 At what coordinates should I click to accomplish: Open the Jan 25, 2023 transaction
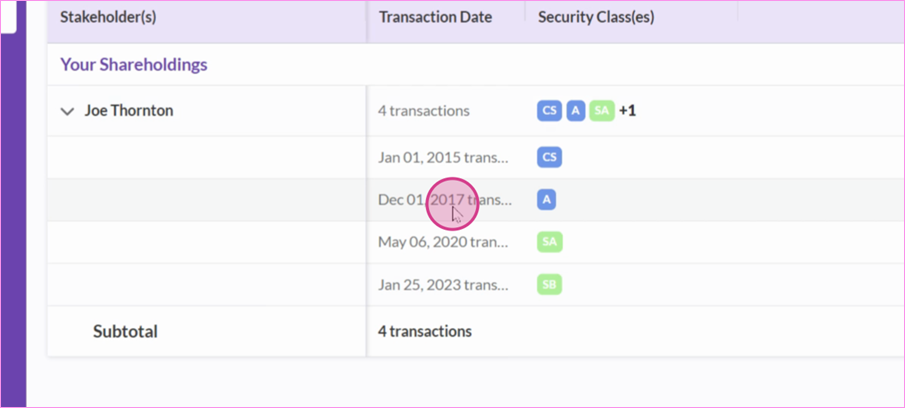coord(443,285)
